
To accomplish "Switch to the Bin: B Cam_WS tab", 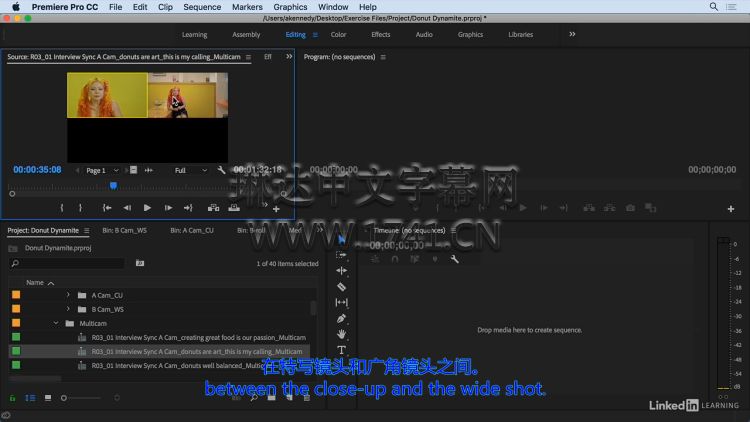I will pos(124,230).
